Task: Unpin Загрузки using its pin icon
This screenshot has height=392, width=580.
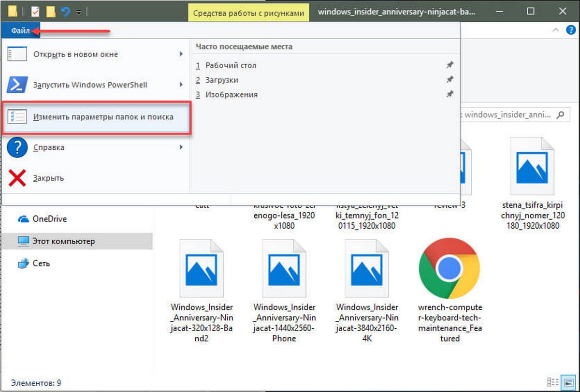Action: pos(450,80)
